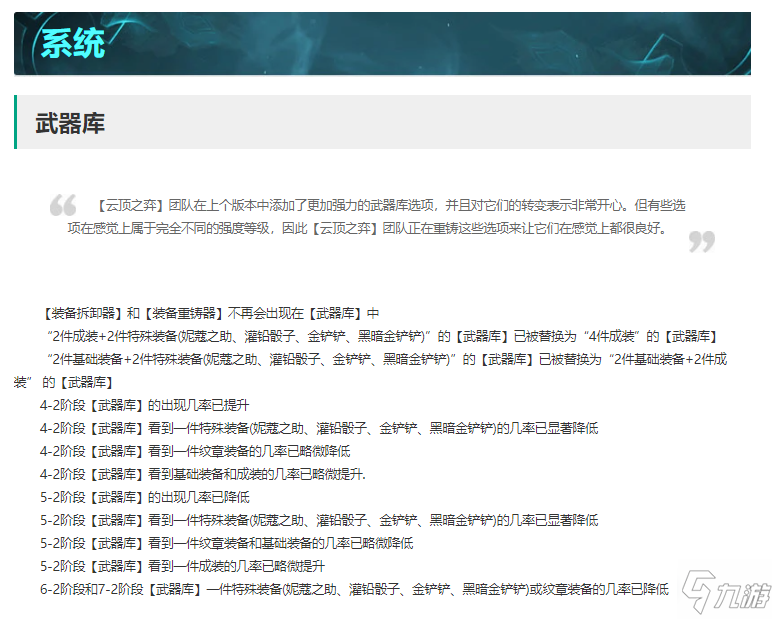Click 4-2阶段 基础装备和成装 几率略微提升 line
Viewport: 774px width, 621px height.
203,474
